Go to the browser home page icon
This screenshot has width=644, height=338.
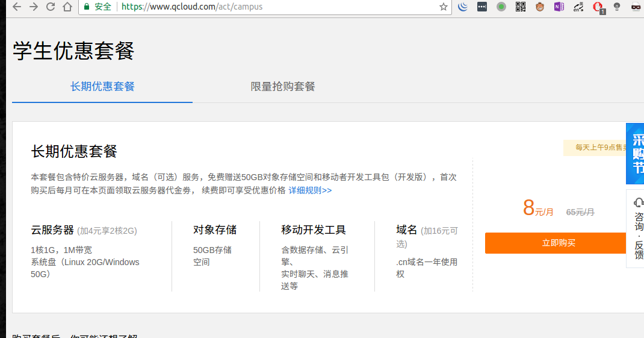click(x=67, y=7)
